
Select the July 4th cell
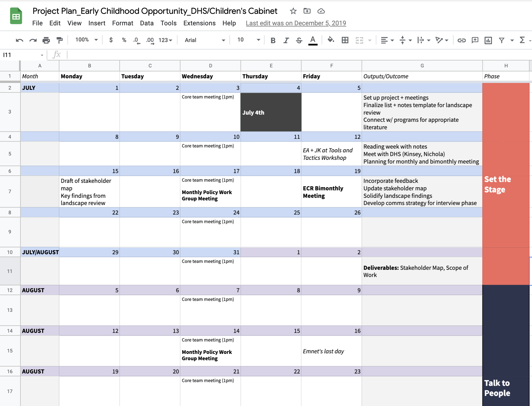tap(271, 112)
